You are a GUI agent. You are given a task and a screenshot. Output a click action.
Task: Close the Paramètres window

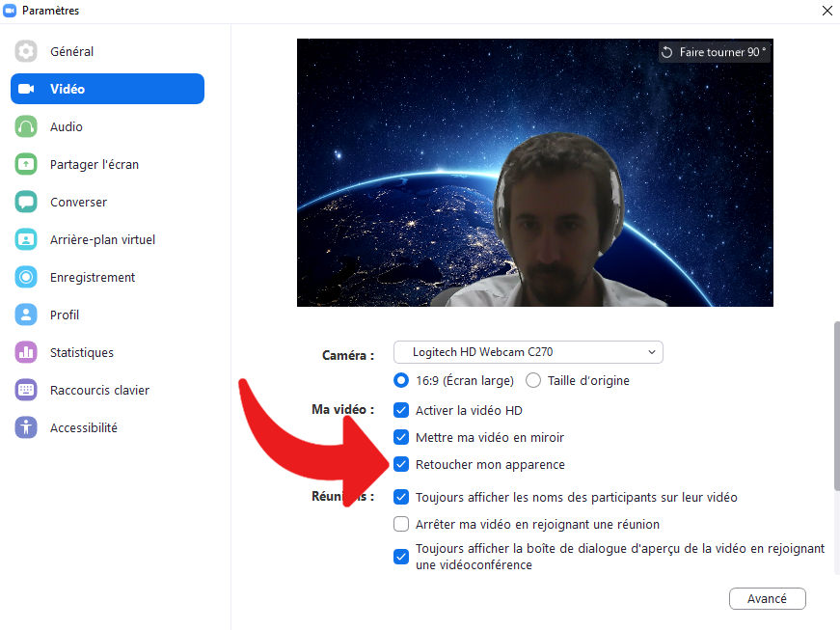[x=826, y=11]
